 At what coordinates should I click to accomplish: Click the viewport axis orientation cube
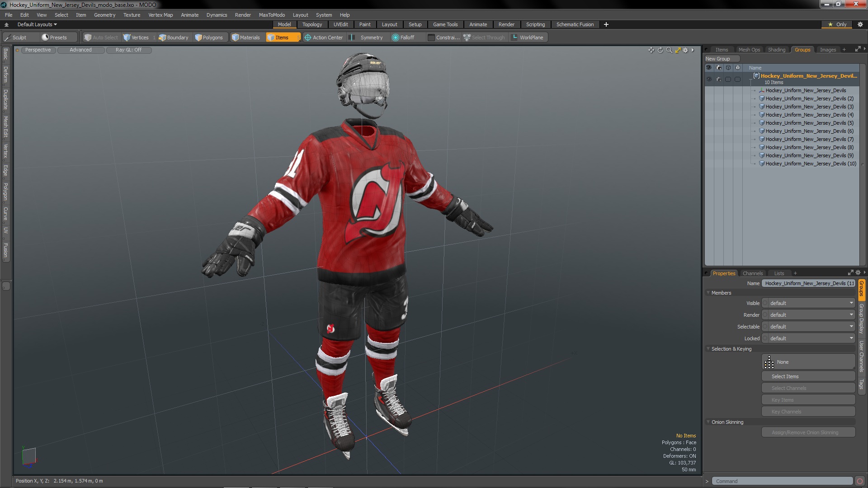[29, 456]
